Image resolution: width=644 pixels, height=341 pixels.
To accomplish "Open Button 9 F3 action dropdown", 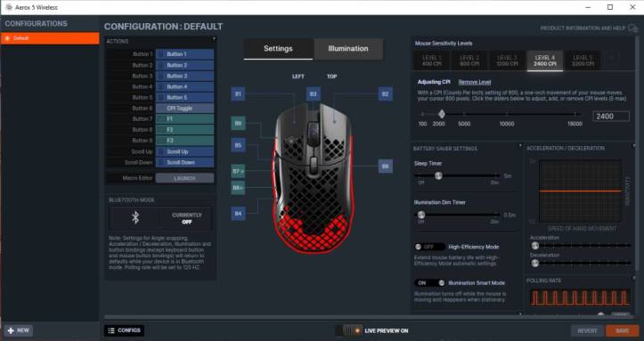I will (x=184, y=141).
